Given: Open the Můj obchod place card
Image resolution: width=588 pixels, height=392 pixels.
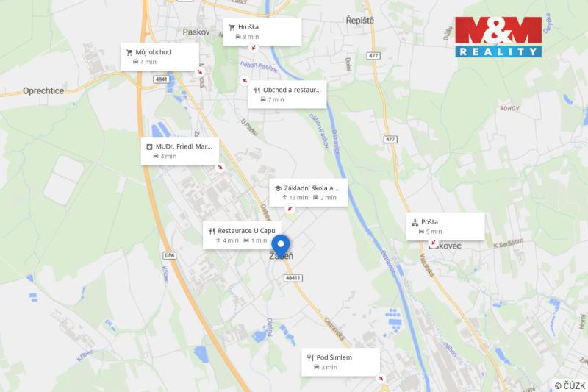Looking at the screenshot, I should (159, 57).
